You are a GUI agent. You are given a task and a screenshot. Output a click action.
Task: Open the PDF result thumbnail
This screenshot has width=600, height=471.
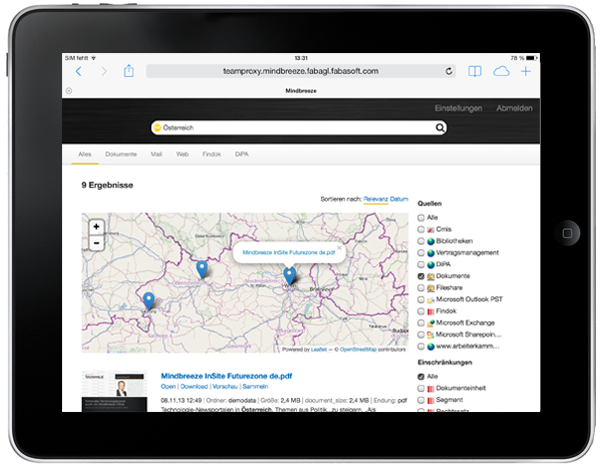tap(114, 391)
